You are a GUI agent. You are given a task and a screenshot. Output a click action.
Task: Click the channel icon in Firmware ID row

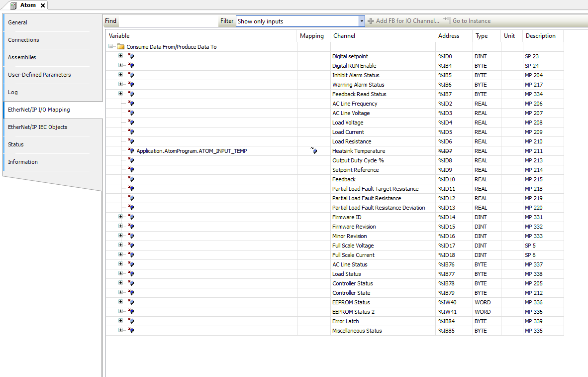[x=131, y=217]
